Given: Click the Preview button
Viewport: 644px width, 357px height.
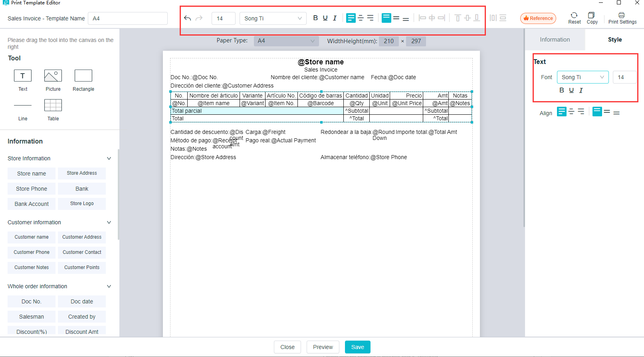Looking at the screenshot, I should [323, 347].
